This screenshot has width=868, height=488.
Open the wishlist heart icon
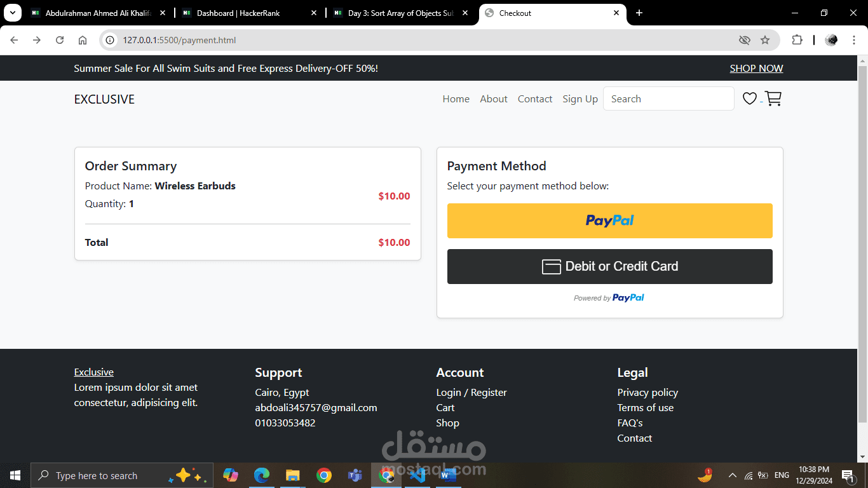[750, 98]
